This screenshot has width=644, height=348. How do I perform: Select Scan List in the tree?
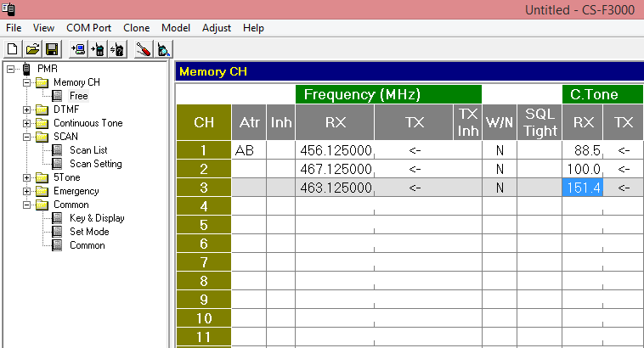pos(88,150)
